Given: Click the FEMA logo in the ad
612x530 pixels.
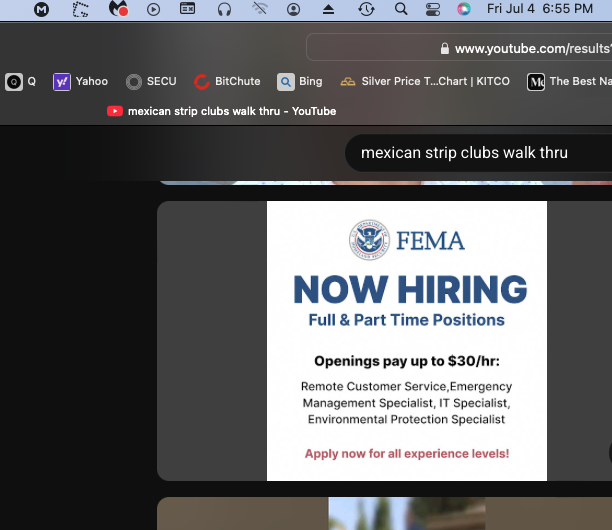Looking at the screenshot, I should tap(407, 240).
